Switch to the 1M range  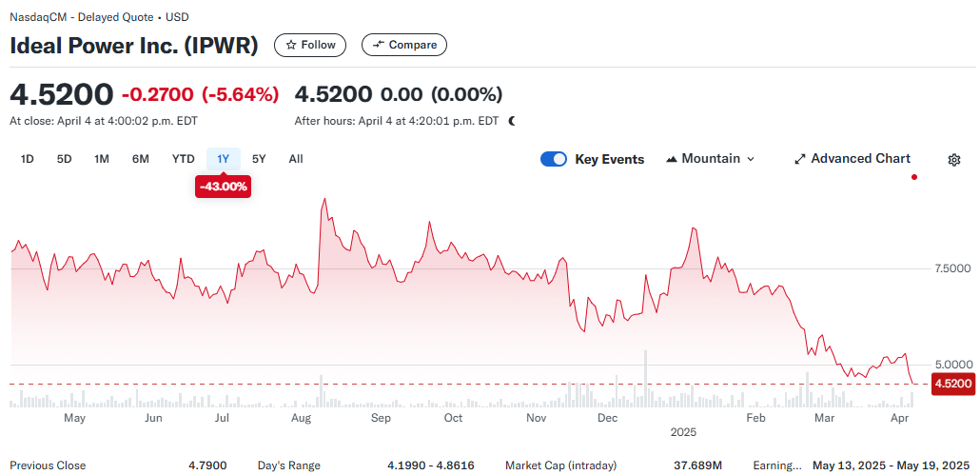coord(102,159)
